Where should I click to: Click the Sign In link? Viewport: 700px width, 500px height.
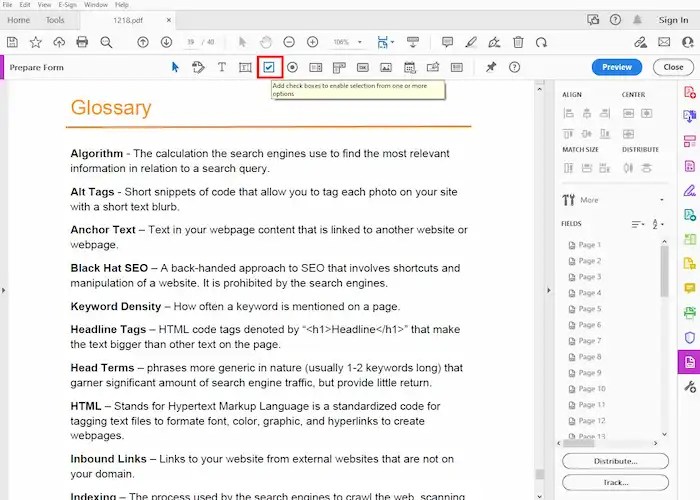click(x=673, y=20)
